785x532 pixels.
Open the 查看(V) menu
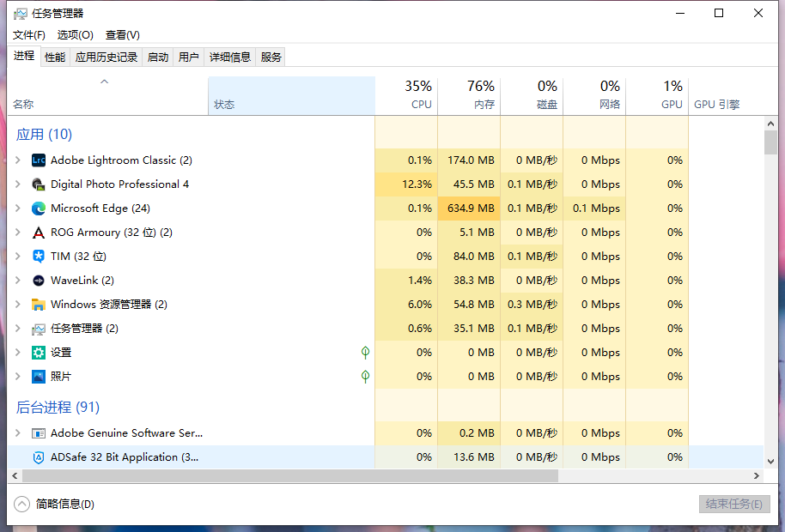123,35
